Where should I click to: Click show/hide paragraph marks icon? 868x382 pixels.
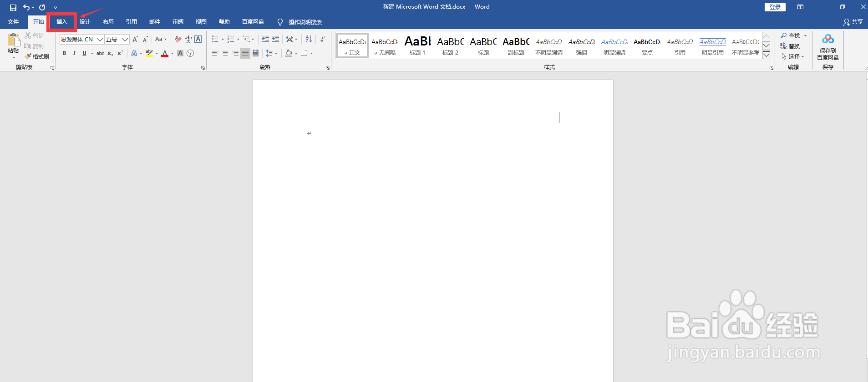(323, 39)
